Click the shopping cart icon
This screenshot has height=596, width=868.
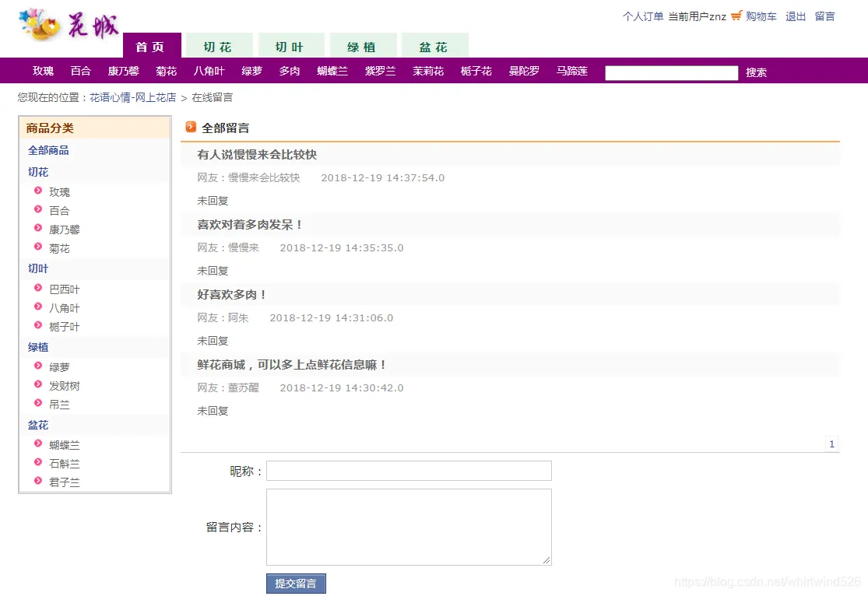(736, 16)
